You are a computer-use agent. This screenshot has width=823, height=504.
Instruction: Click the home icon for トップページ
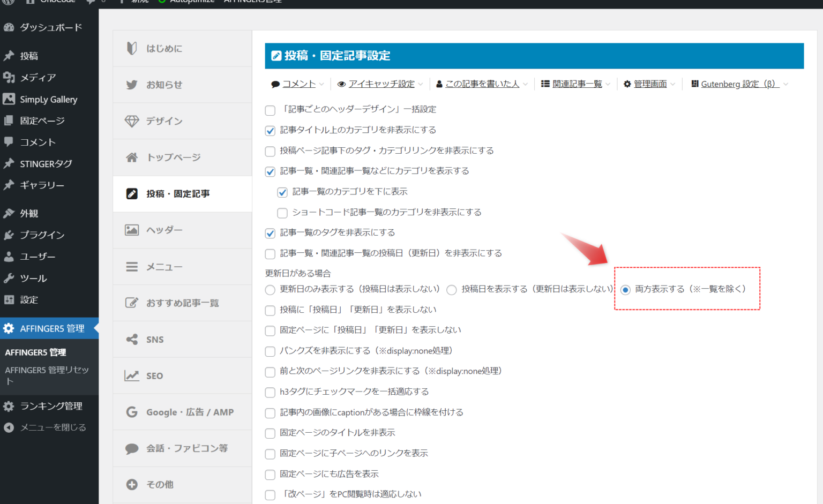click(132, 157)
